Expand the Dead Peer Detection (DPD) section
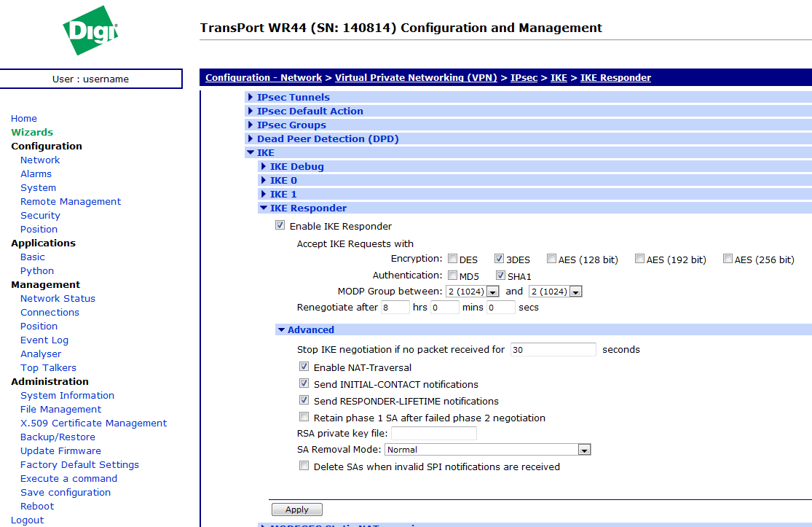Viewport: 812px width, 527px height. point(327,138)
